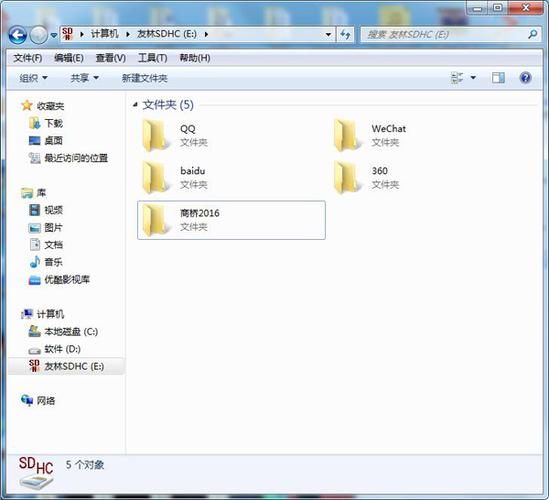Open the 优酷影视库 library

67,279
